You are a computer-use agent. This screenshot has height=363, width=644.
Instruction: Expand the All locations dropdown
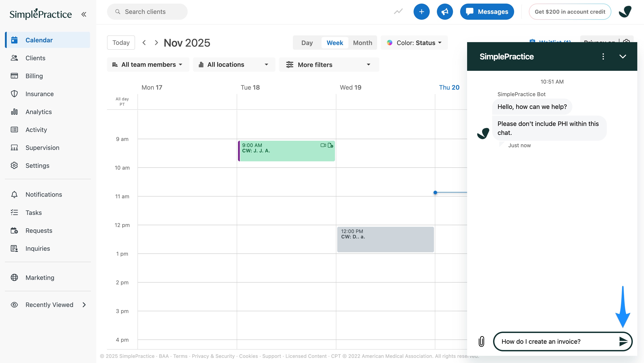(234, 65)
